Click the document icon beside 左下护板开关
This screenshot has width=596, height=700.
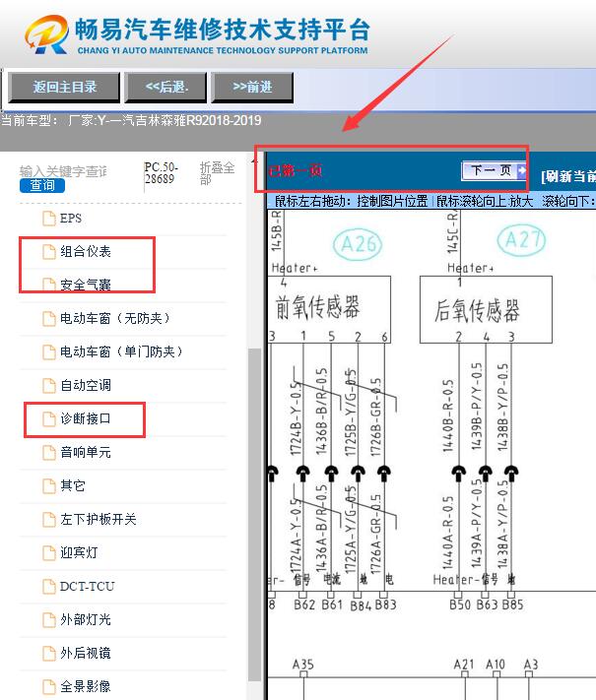[x=48, y=519]
